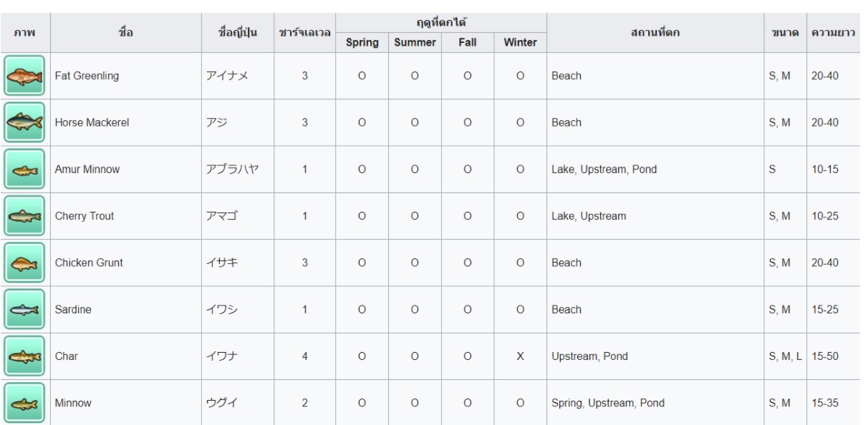The image size is (868, 425).
Task: Click the Spring season column header
Action: click(361, 42)
